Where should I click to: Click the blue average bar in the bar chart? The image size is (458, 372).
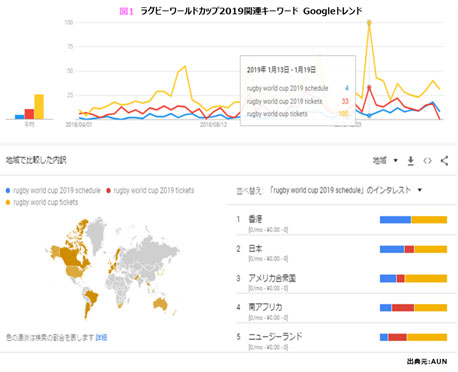coord(20,117)
